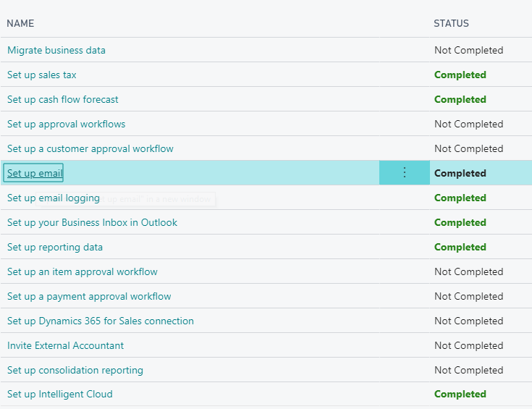Open the Migrate business data link
This screenshot has height=409, width=532.
[x=56, y=50]
